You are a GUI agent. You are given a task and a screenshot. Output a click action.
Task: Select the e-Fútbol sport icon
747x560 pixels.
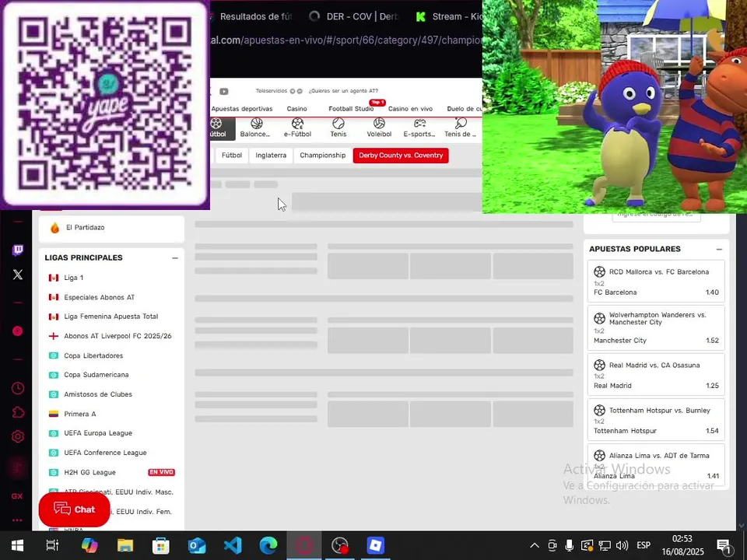[x=298, y=128]
